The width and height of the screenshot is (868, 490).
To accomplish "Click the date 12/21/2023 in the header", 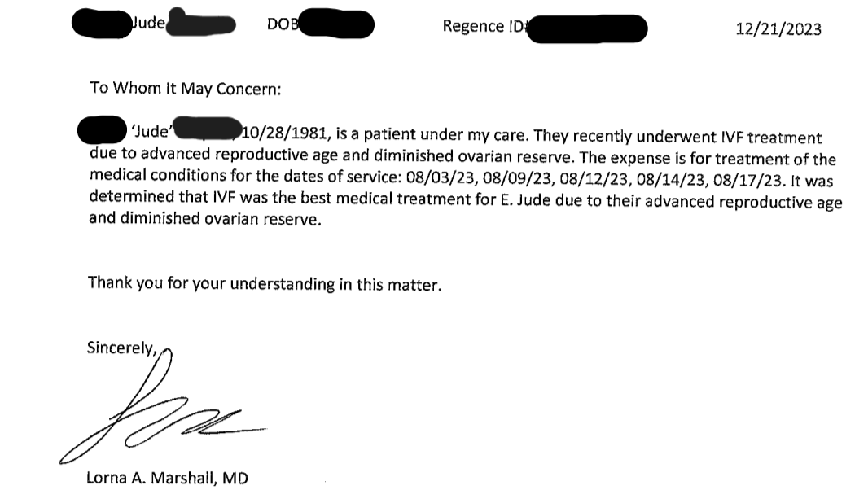I will [778, 29].
